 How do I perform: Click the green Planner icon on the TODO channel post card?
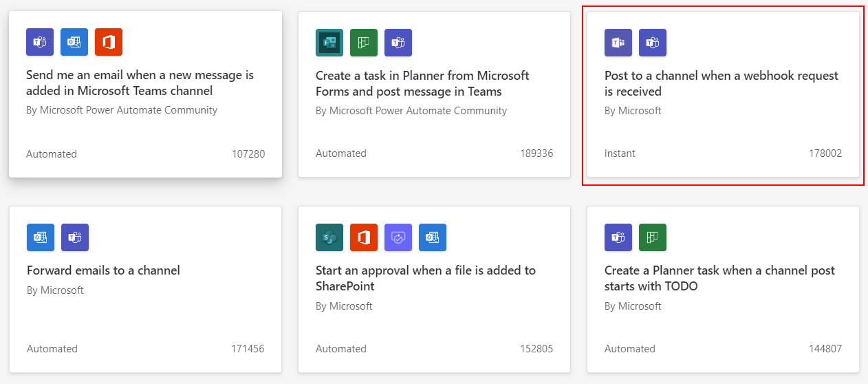click(x=653, y=237)
